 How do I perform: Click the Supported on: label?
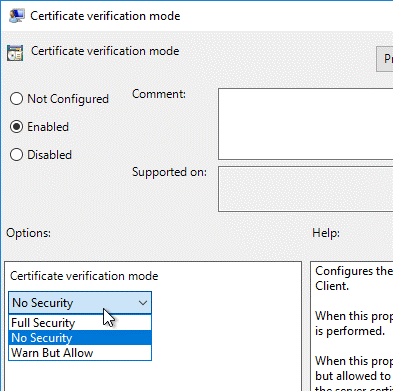point(169,172)
